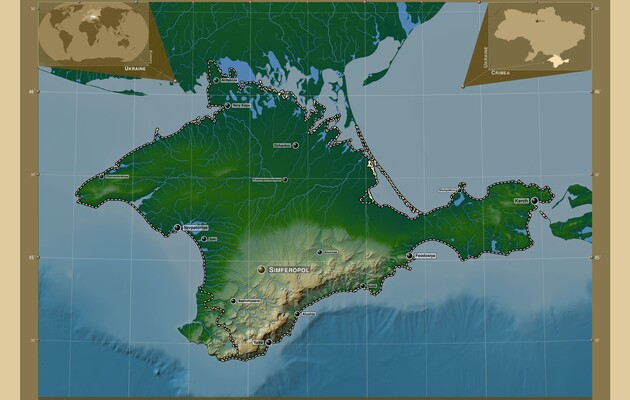Viewport: 630px width, 400px height.
Task: Click the Yalta city marker
Action: [268, 342]
